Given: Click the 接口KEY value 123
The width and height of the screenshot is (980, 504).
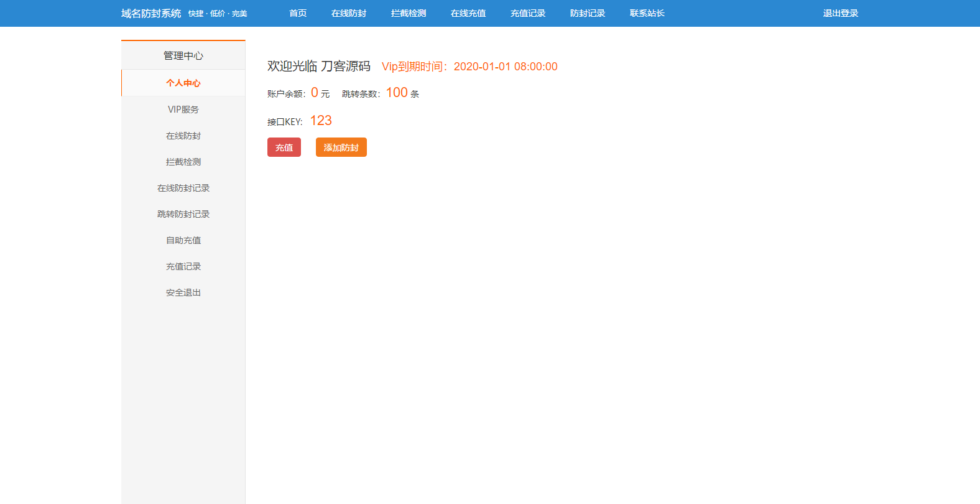Looking at the screenshot, I should click(x=321, y=121).
